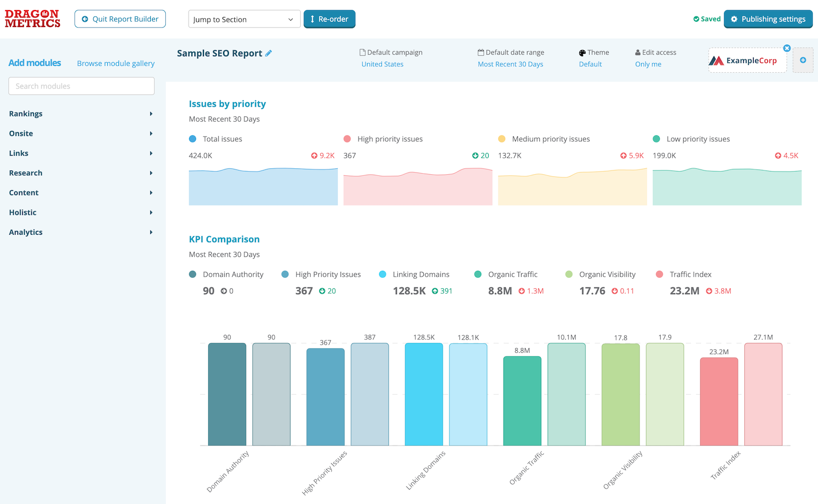Toggle the Organic Traffic legend dot
This screenshot has height=504, width=818.
[x=480, y=274]
